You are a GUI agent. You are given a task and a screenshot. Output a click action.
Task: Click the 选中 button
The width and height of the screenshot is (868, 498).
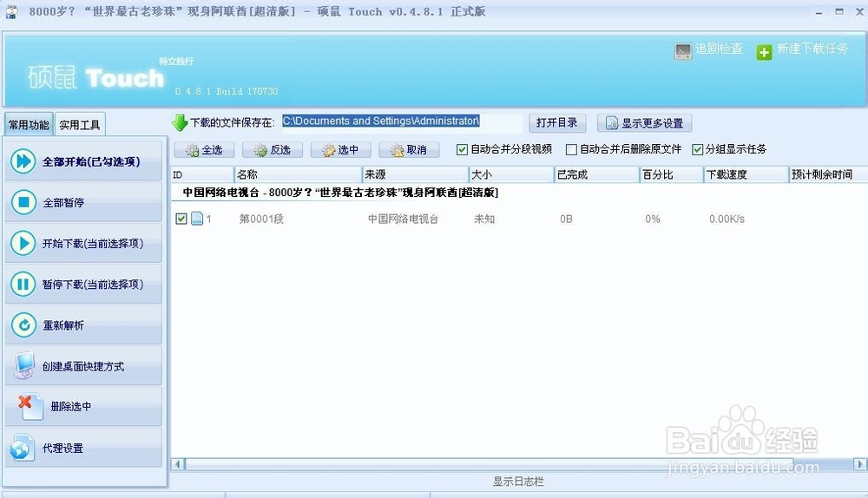point(340,150)
